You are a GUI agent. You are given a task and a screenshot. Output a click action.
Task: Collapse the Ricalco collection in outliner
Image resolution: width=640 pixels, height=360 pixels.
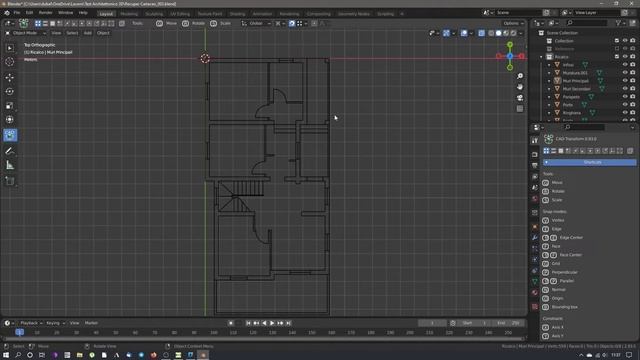(x=541, y=57)
